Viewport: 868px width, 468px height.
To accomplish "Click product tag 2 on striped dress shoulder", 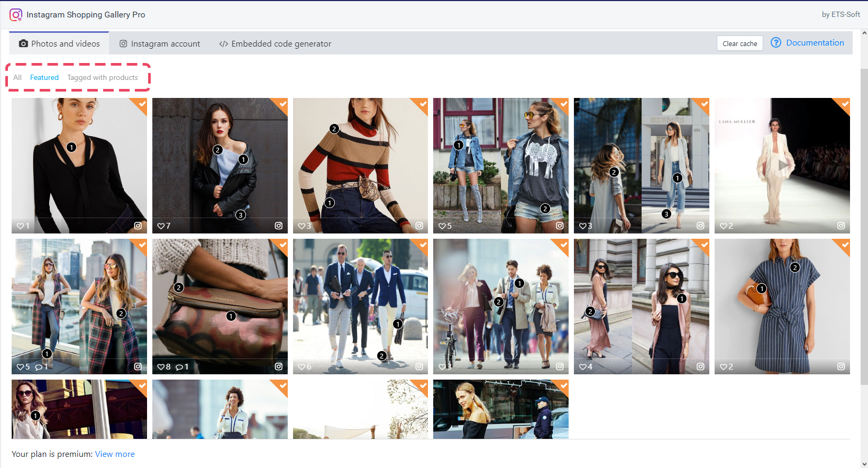I will click(x=794, y=267).
